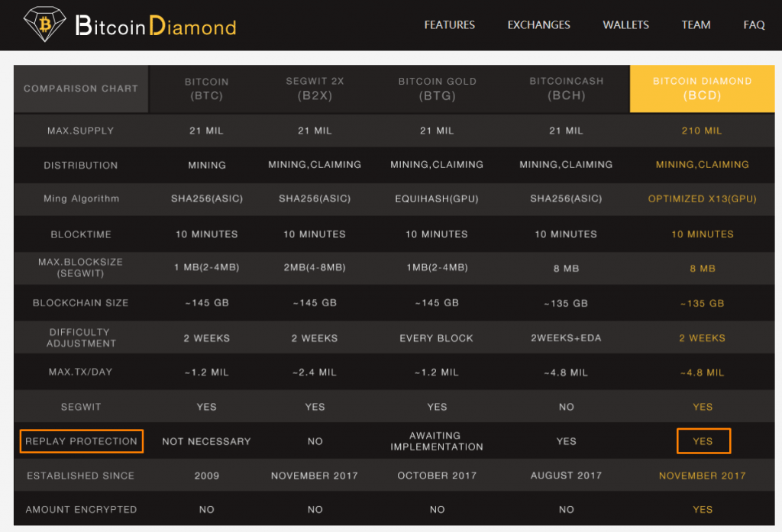
Task: Click the 210 MIL max supply value
Action: [x=702, y=131]
